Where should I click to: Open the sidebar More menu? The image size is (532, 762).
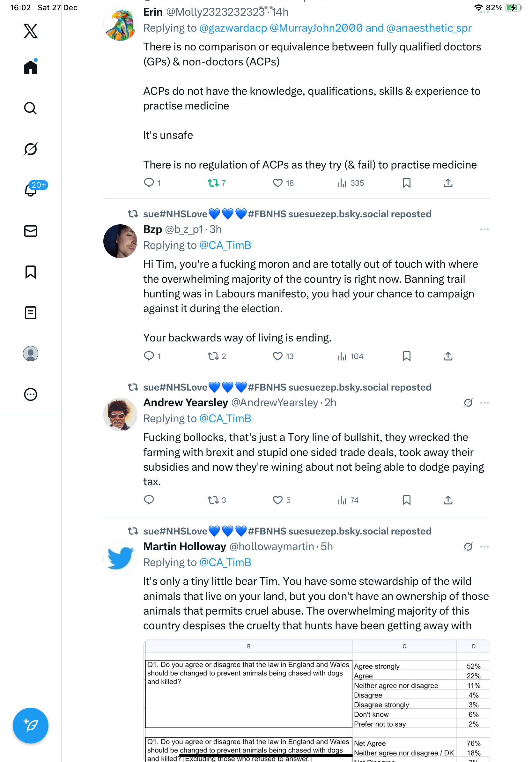point(31,395)
